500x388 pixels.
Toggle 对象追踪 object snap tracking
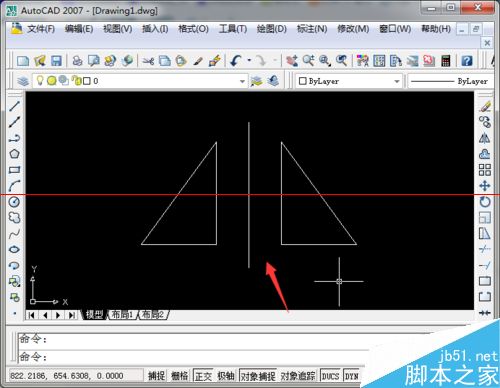point(298,376)
